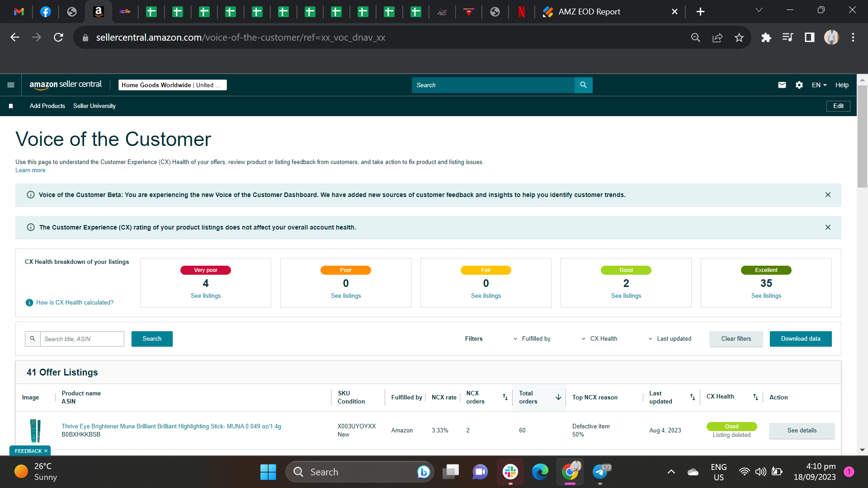This screenshot has height=488, width=868.
Task: Sort by NCX orders column
Action: click(x=505, y=397)
